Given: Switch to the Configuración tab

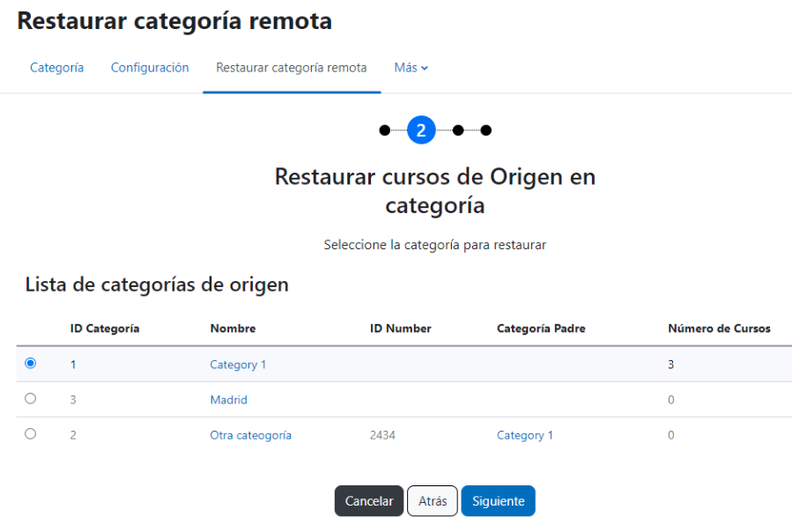Looking at the screenshot, I should [150, 68].
